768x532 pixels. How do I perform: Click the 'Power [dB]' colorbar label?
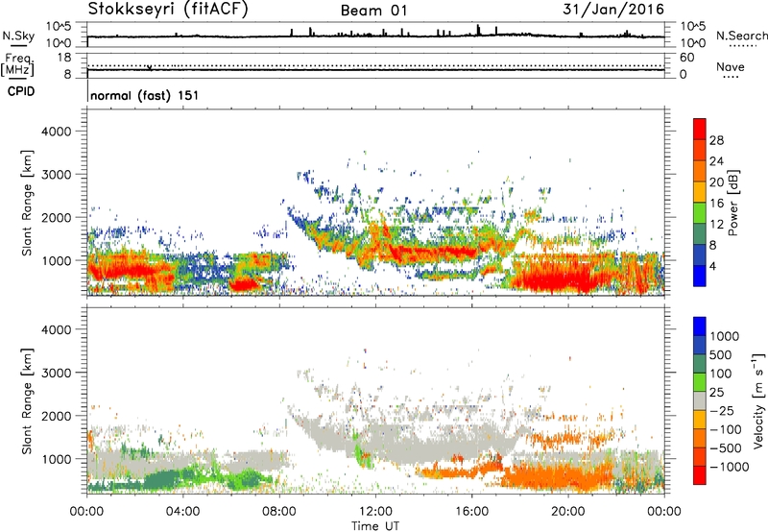[x=732, y=203]
